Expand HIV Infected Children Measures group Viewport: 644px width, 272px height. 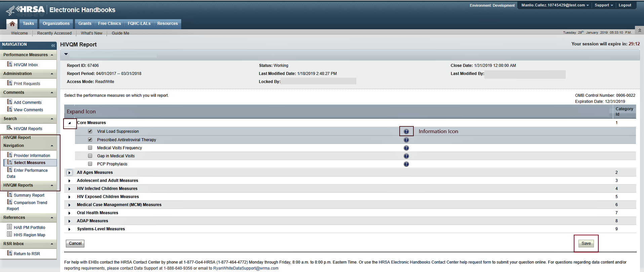point(70,189)
